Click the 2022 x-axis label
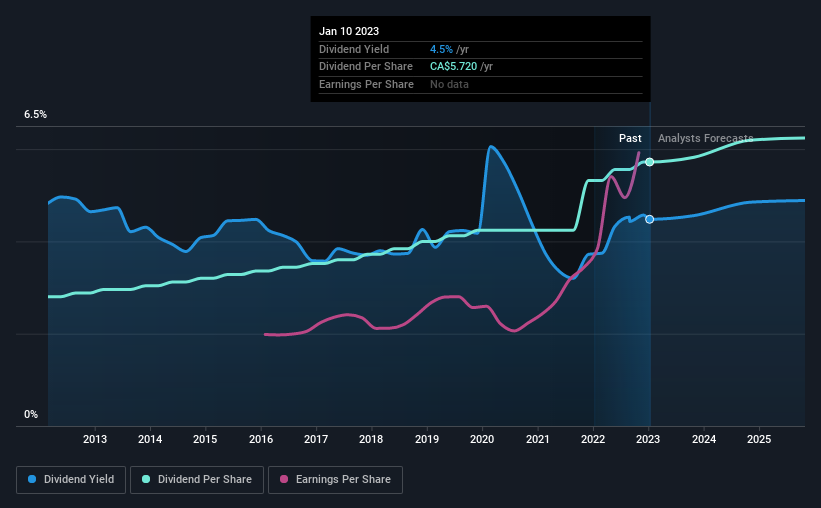 click(x=593, y=439)
